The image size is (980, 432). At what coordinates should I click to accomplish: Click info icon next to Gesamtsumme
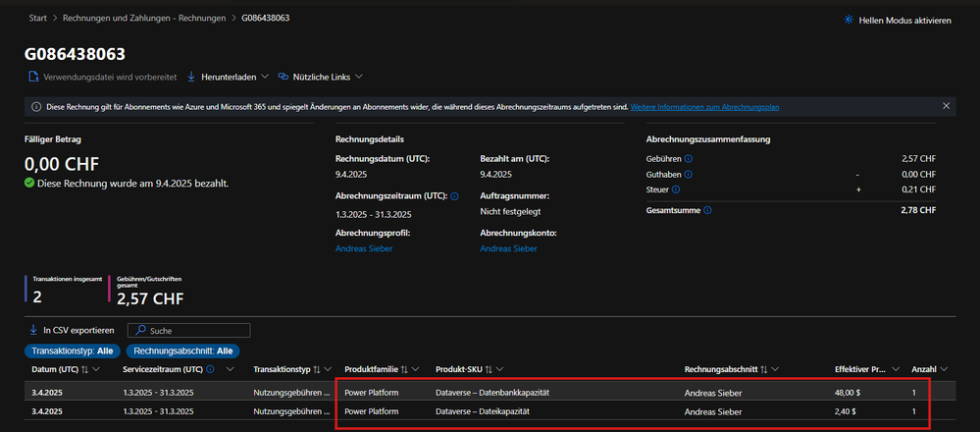[707, 211]
